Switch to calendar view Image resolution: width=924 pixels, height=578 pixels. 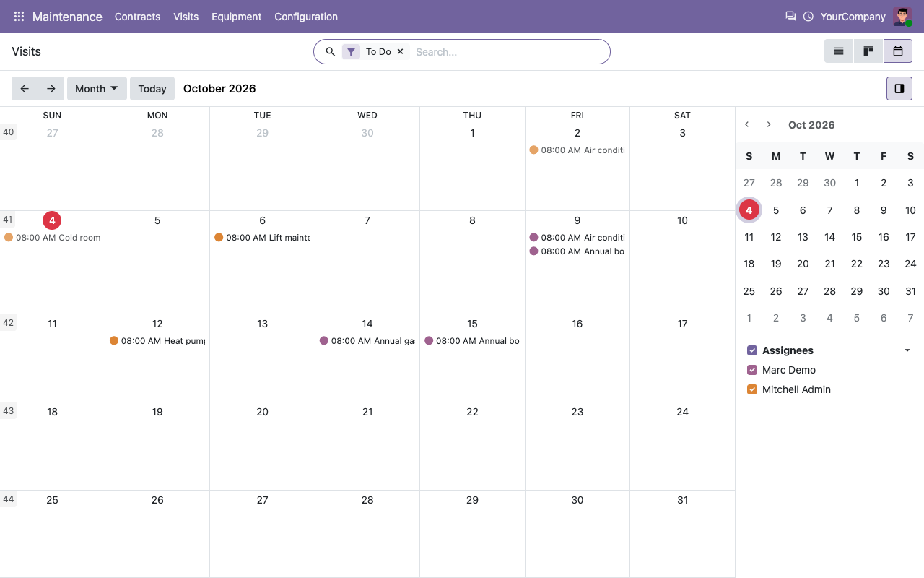[898, 51]
